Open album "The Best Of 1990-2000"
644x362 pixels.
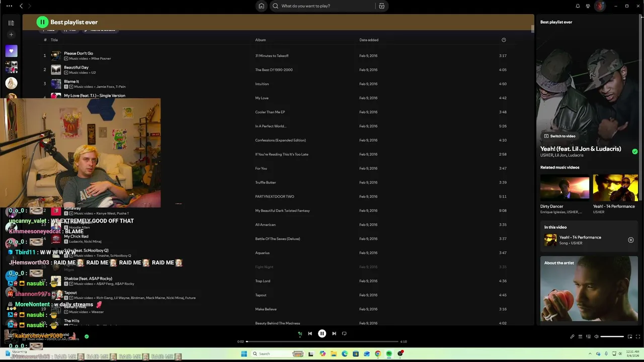click(274, 70)
